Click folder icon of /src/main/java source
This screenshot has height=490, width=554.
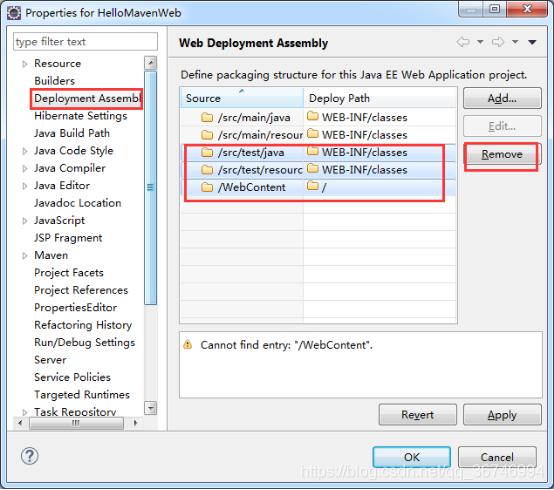[x=207, y=117]
